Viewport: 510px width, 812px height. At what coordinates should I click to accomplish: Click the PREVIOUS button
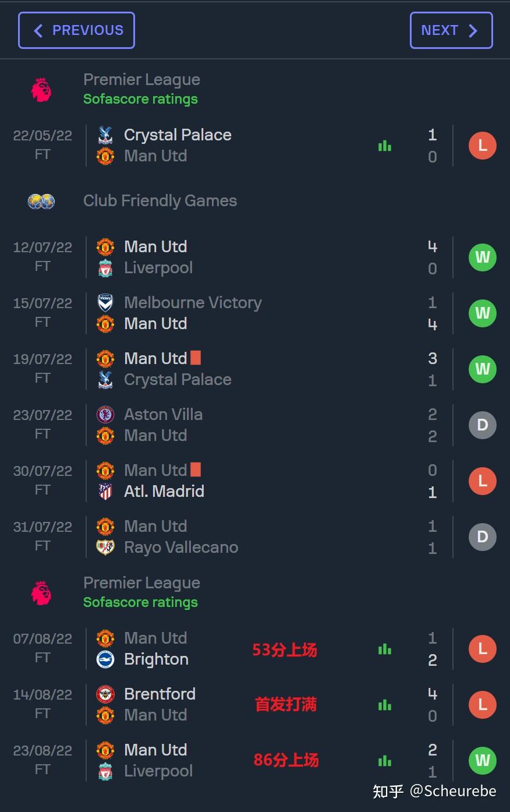(x=76, y=30)
